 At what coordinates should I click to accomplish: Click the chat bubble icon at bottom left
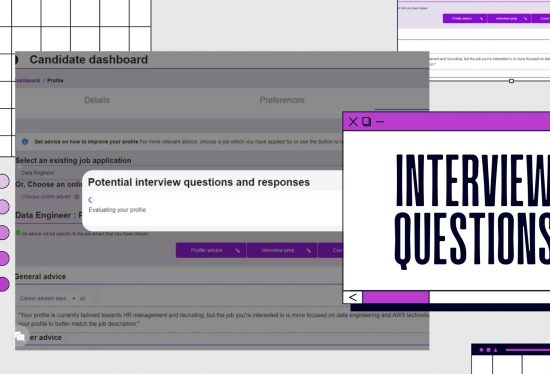(20, 337)
